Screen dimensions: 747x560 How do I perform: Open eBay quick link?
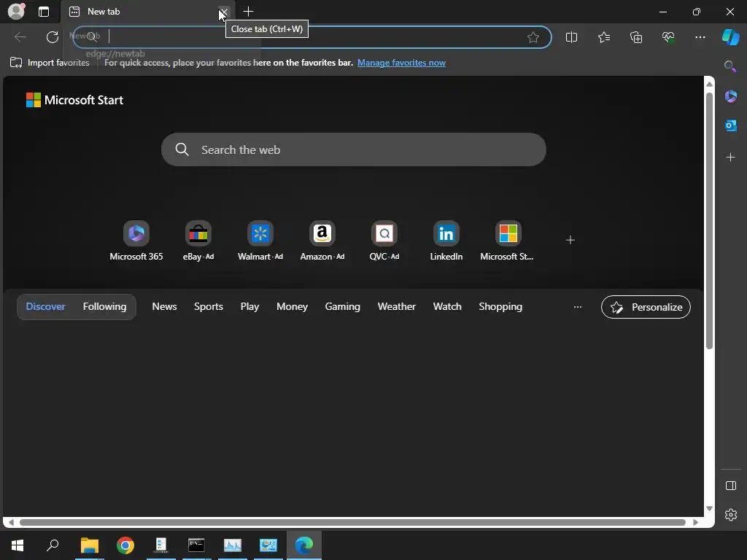pos(198,241)
